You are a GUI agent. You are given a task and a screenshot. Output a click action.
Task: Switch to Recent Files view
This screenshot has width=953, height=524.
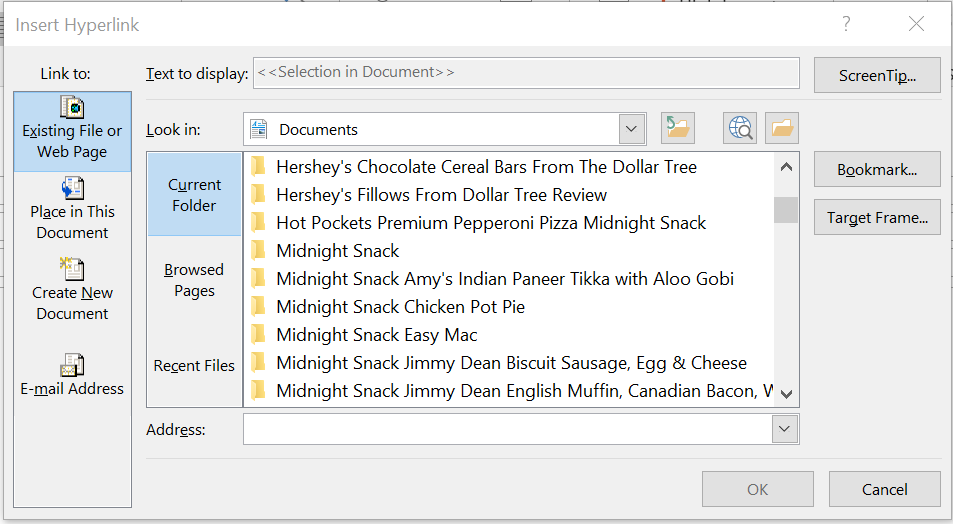tap(194, 365)
